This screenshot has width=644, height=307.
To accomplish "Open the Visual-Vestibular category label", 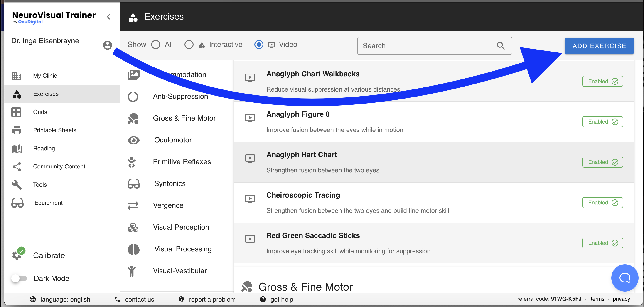I will point(180,270).
